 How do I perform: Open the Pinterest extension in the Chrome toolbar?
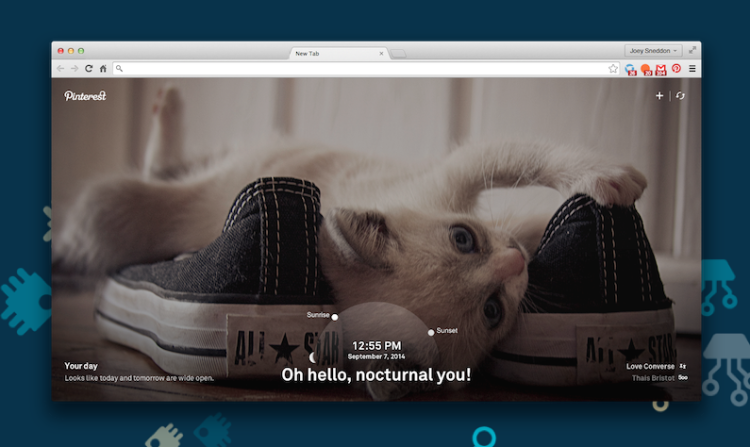tap(676, 68)
